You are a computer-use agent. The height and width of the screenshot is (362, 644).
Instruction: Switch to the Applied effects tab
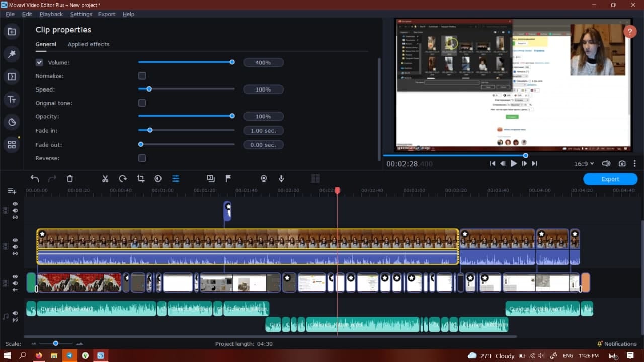tap(89, 44)
